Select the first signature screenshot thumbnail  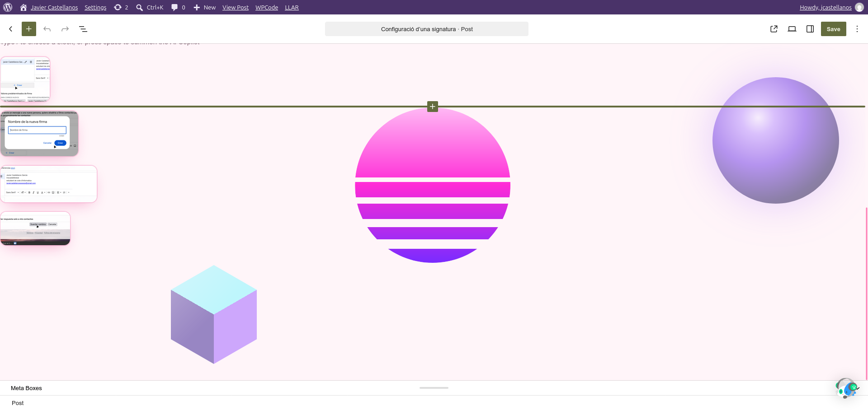tap(25, 79)
